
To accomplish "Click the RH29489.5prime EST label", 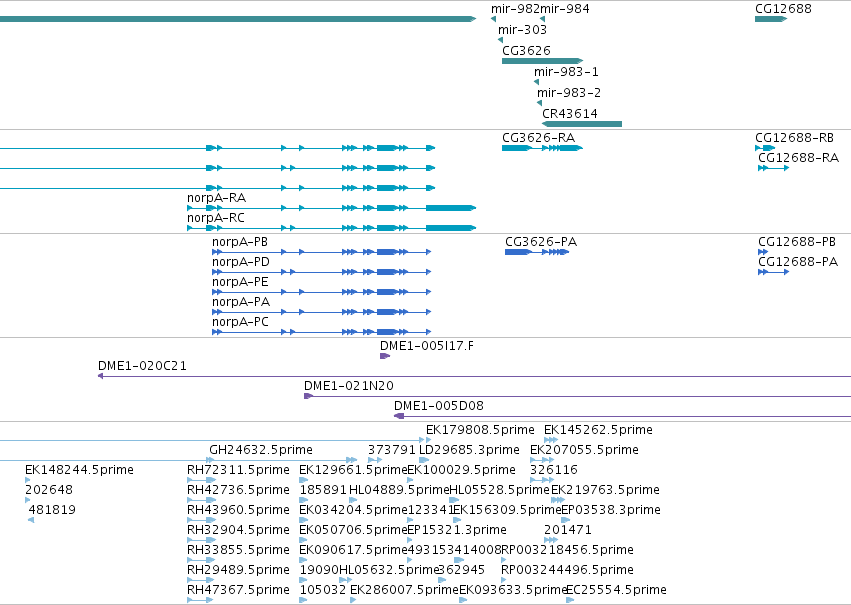I will 238,570.
